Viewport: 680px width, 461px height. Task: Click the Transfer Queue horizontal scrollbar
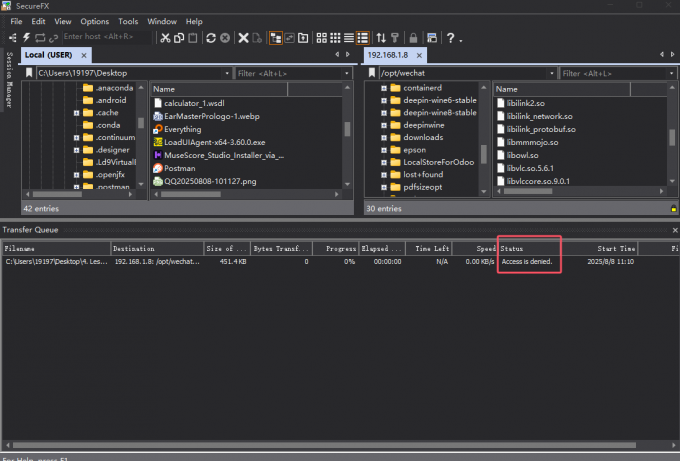[x=324, y=445]
